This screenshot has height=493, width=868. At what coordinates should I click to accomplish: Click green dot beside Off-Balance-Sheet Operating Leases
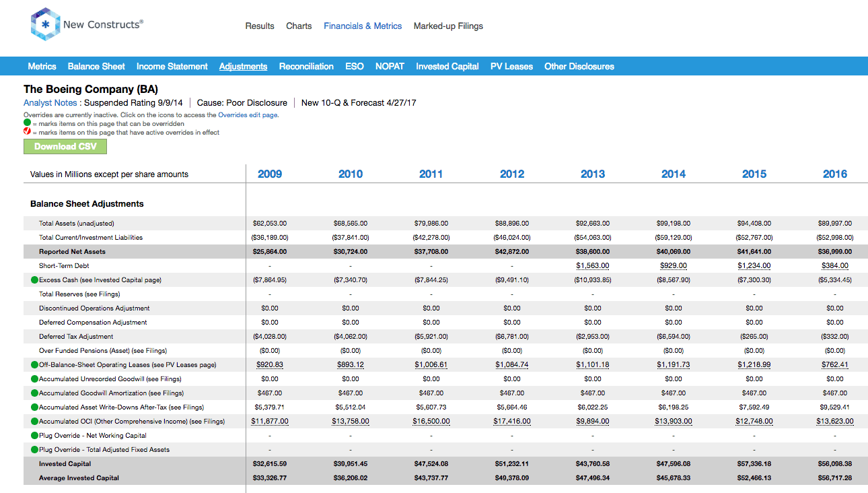point(34,364)
